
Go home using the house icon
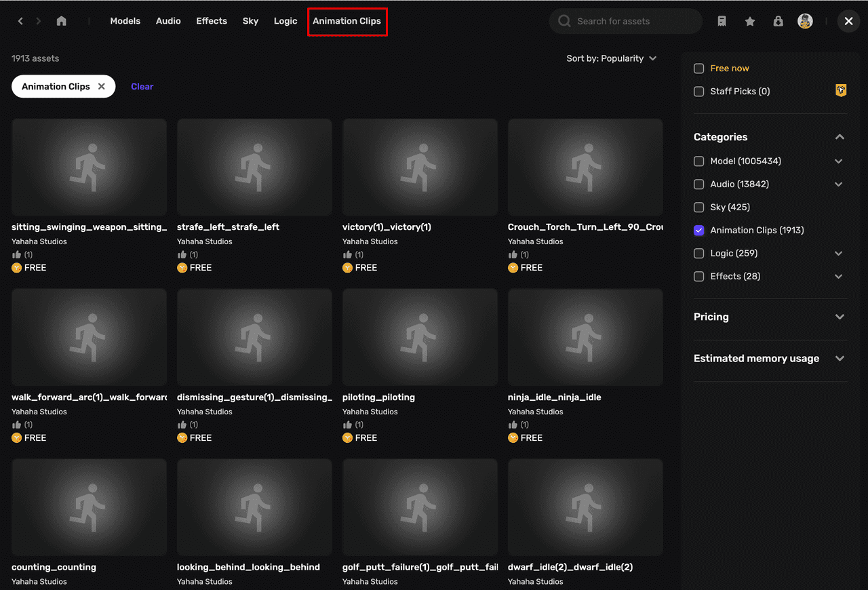click(x=61, y=21)
